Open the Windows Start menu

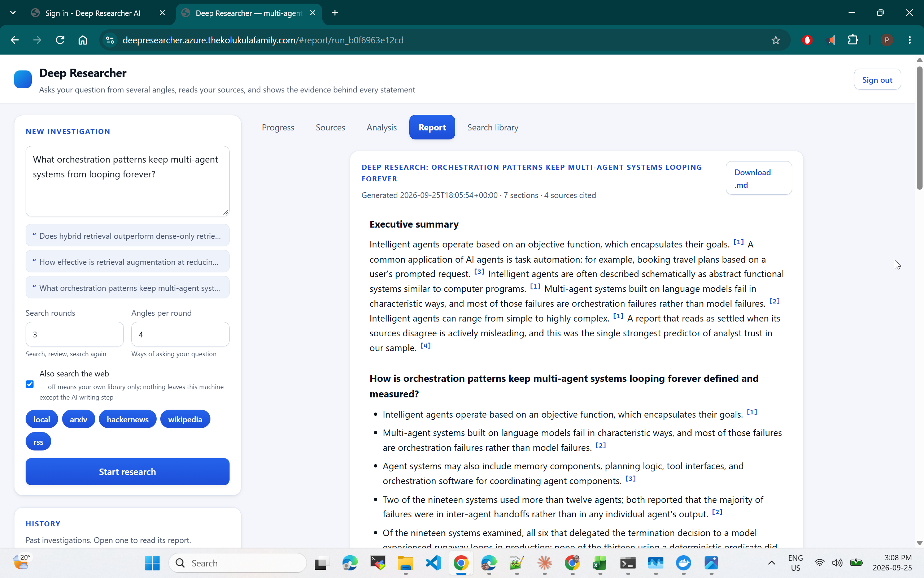coord(152,563)
